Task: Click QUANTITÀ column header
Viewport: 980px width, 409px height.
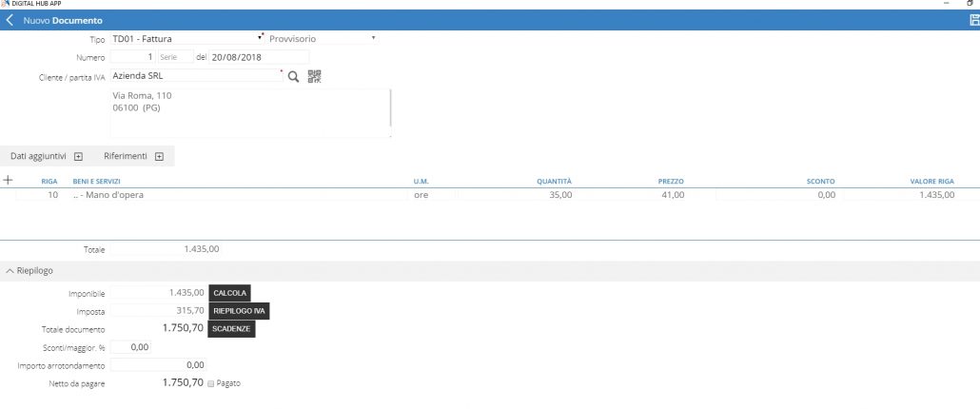Action: point(554,181)
